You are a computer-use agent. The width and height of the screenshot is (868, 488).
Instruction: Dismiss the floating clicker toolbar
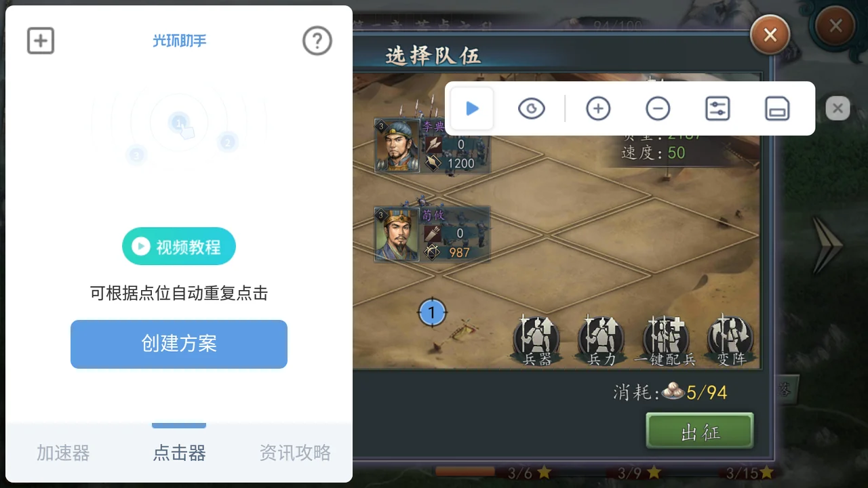(838, 108)
